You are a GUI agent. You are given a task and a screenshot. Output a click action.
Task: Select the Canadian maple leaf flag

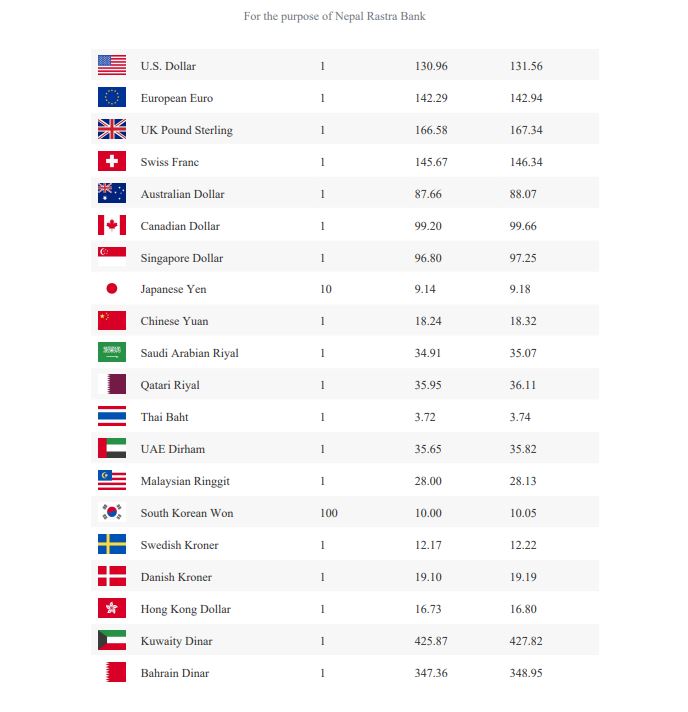[112, 225]
